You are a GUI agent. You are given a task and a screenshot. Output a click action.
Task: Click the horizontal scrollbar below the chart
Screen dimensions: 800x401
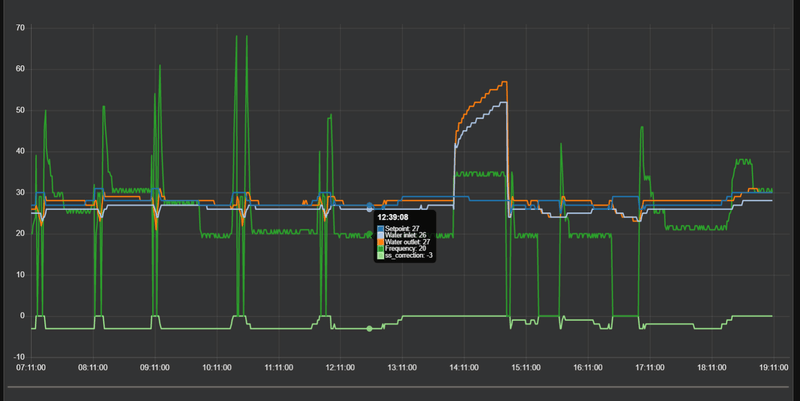[397, 387]
